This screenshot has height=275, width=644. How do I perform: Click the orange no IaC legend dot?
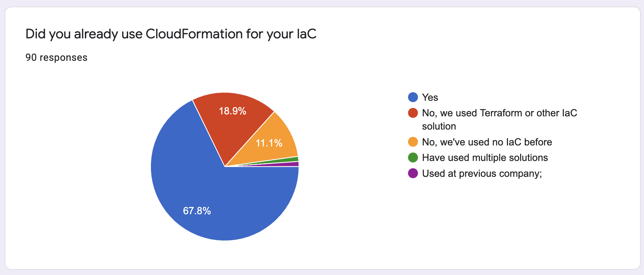pyautogui.click(x=413, y=142)
